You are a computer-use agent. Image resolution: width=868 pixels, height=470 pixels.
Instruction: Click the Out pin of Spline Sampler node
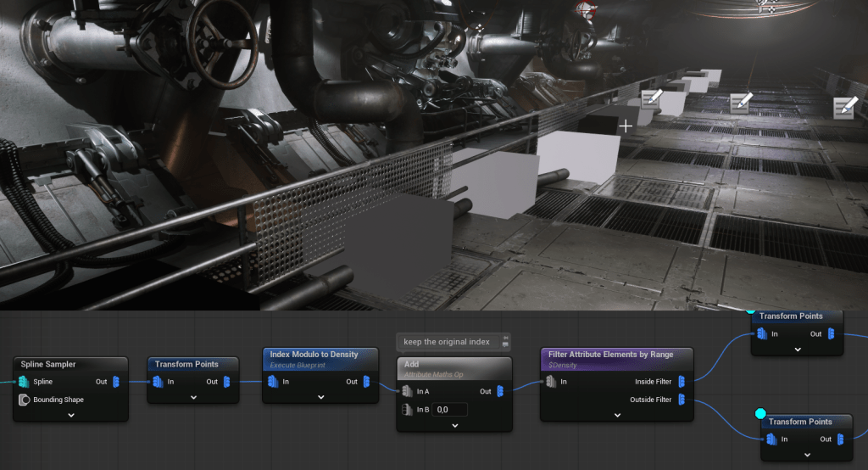point(115,382)
